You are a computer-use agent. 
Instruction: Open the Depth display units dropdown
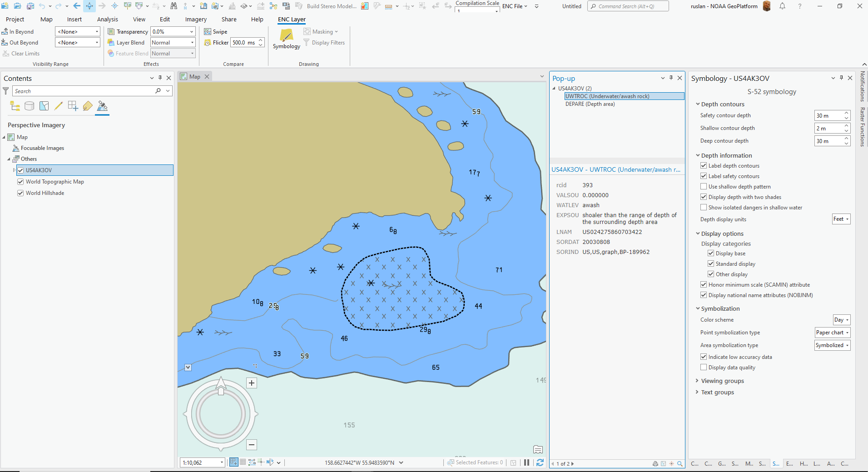(841, 219)
